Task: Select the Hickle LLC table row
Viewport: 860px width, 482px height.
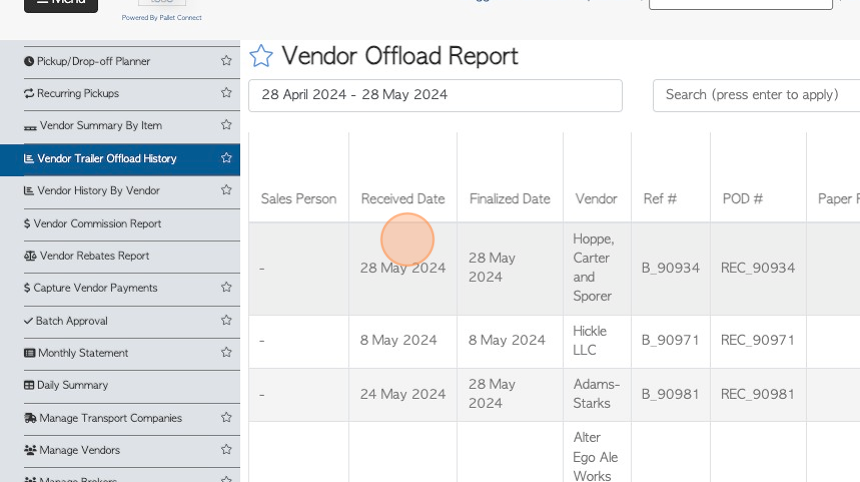Action: pos(554,341)
